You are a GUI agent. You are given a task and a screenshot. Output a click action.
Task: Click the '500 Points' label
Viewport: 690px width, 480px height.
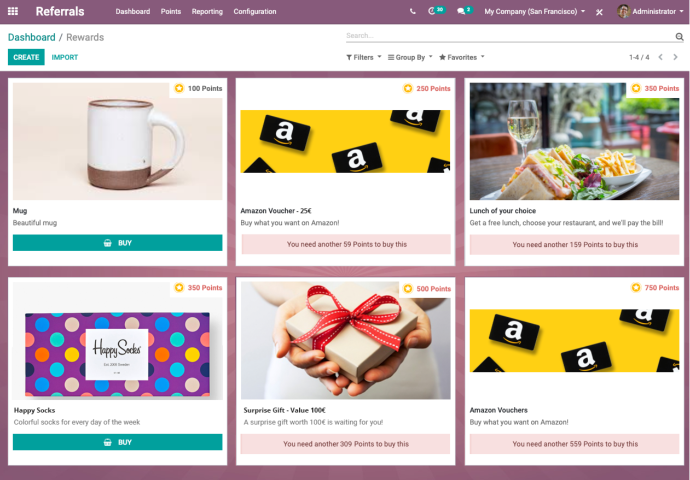pyautogui.click(x=433, y=289)
